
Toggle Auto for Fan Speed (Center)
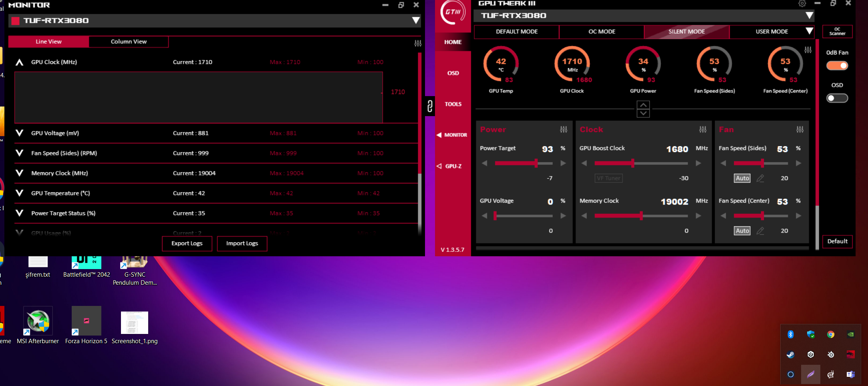[x=742, y=231]
